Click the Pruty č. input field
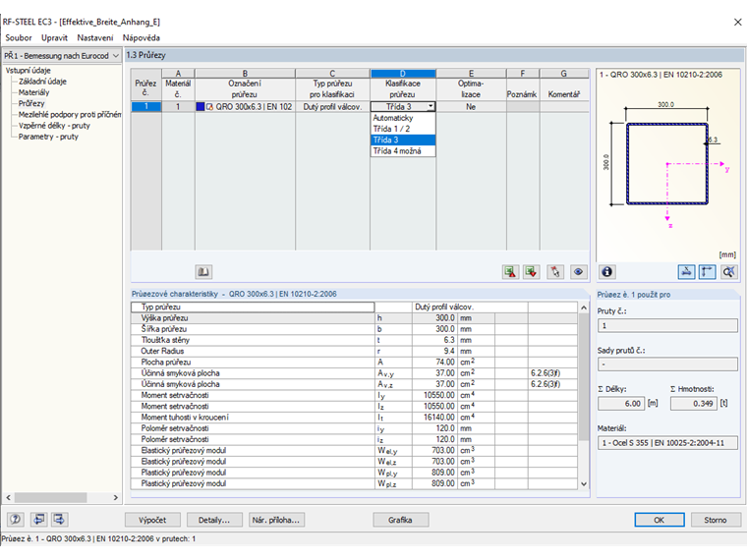This screenshot has width=747, height=560. [x=667, y=326]
